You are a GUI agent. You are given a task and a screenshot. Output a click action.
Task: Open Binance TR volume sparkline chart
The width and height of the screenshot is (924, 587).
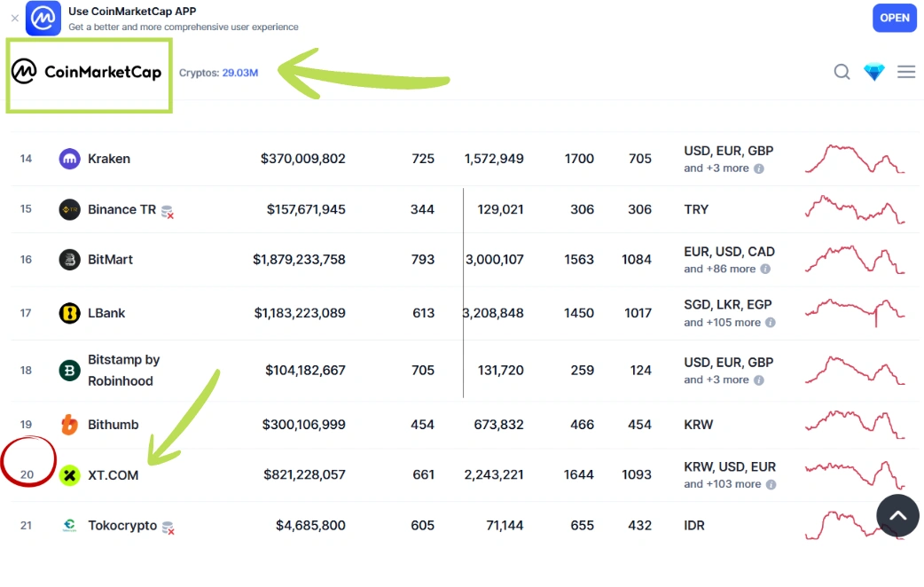(x=855, y=209)
